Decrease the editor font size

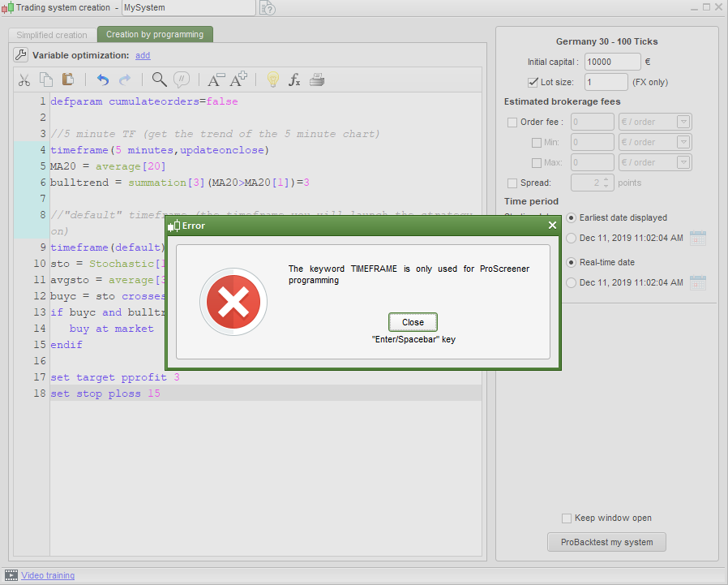(x=216, y=80)
